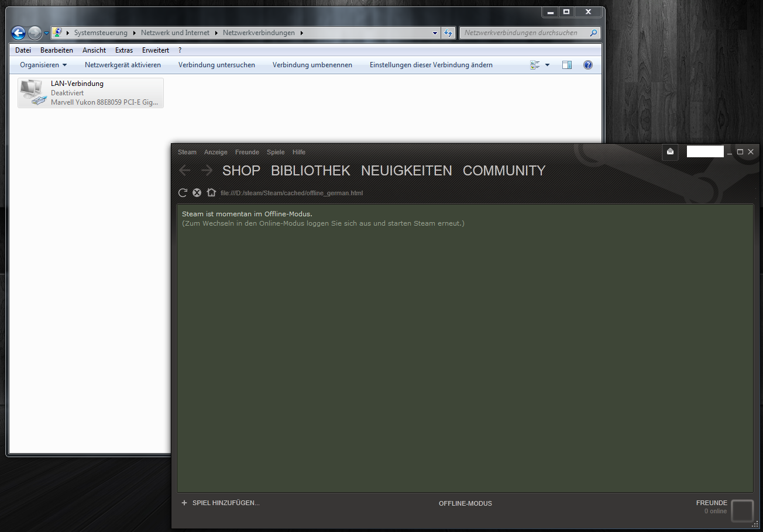This screenshot has width=763, height=532.
Task: Click the 'Marvell Yukon 88E8059' adapter name text
Action: click(x=104, y=102)
